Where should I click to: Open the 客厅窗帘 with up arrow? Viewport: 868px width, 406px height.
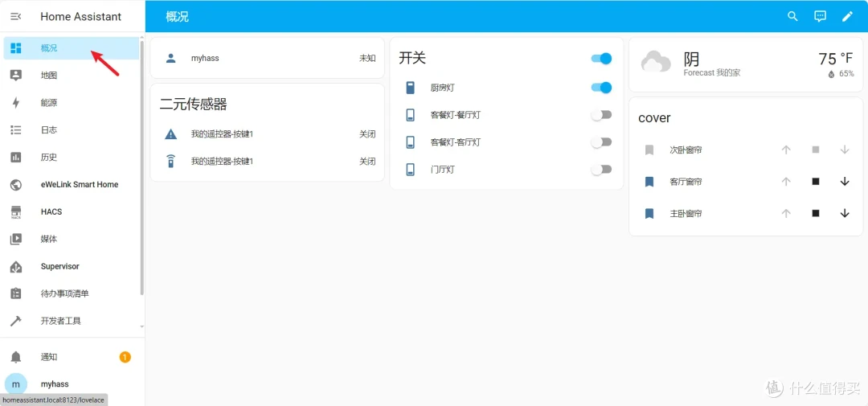tap(786, 181)
